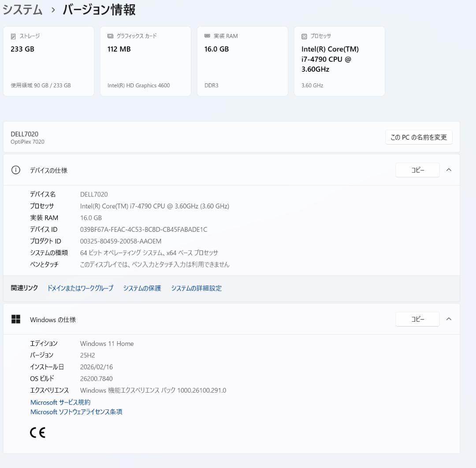Click the OptiPlex 7020 model text

(27, 142)
